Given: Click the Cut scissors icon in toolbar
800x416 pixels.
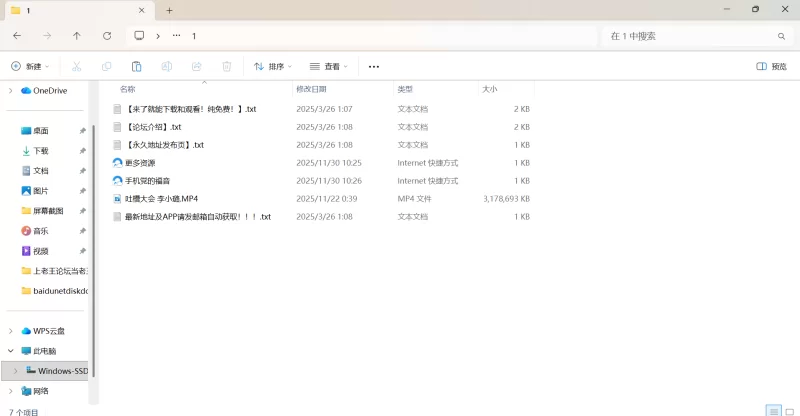Looking at the screenshot, I should [x=76, y=66].
